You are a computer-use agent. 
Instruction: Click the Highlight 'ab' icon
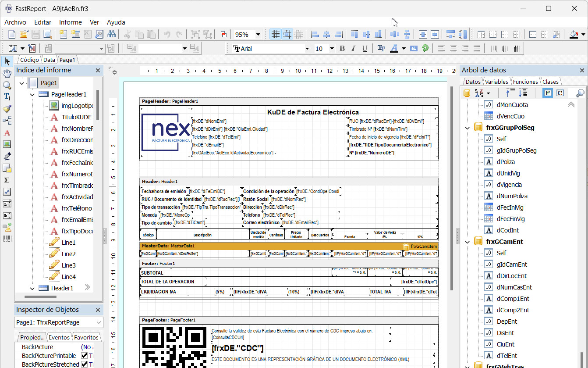point(414,49)
